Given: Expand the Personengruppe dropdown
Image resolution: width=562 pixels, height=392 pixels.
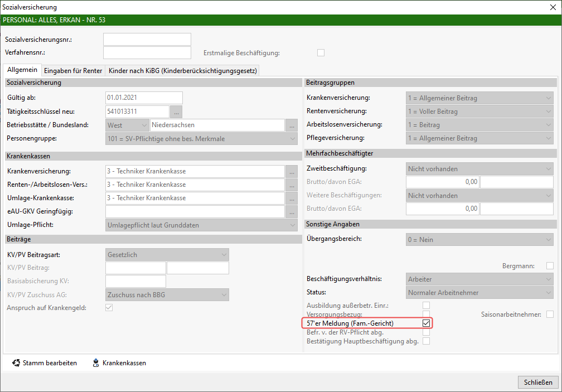Looking at the screenshot, I should click(x=201, y=139).
